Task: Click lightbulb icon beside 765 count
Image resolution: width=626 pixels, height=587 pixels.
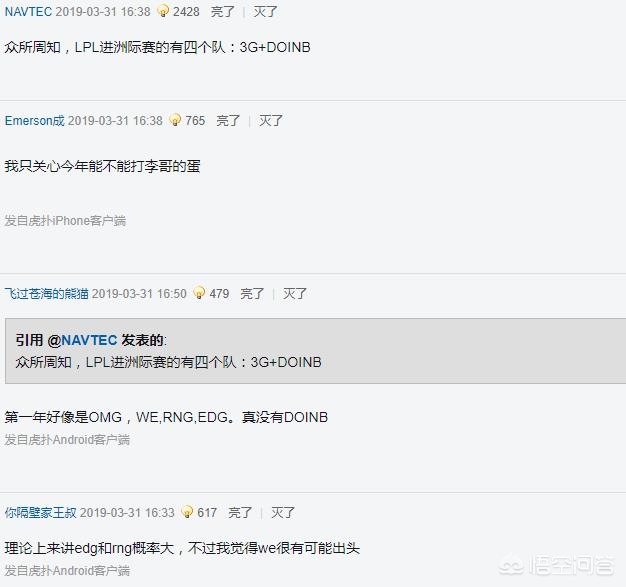Action: (175, 120)
